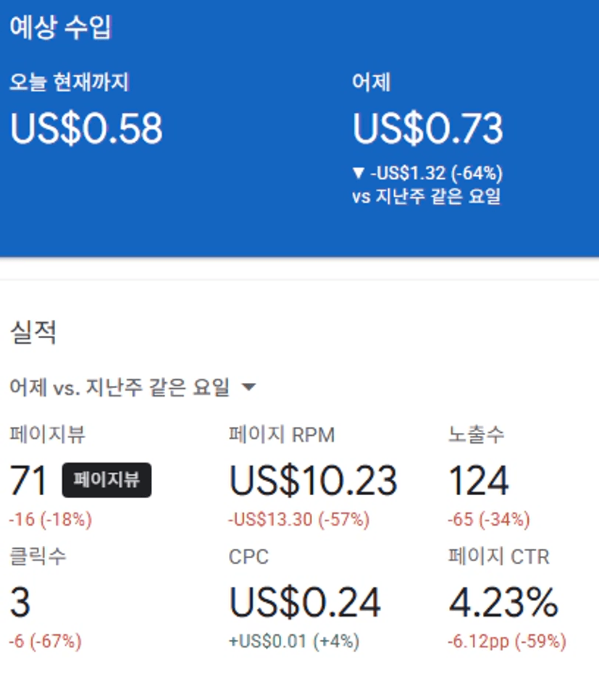Screen dimensions: 599x700
Task: Click the 페이지 CTR value 4.23%
Action: [x=503, y=603]
